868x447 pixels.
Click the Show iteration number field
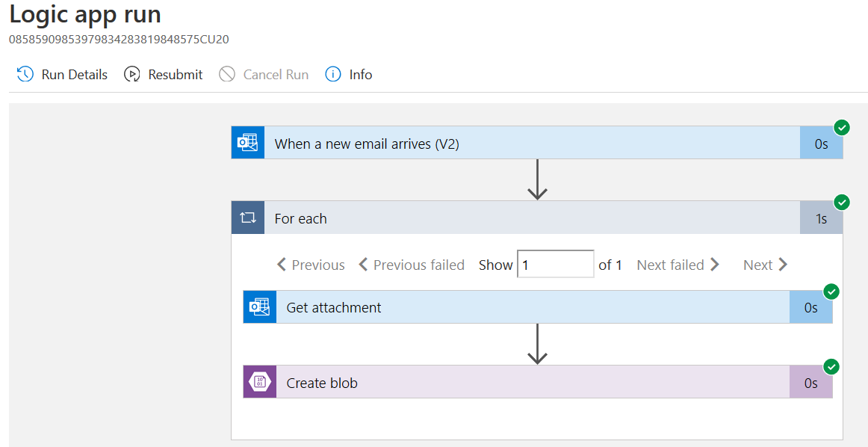tap(555, 265)
